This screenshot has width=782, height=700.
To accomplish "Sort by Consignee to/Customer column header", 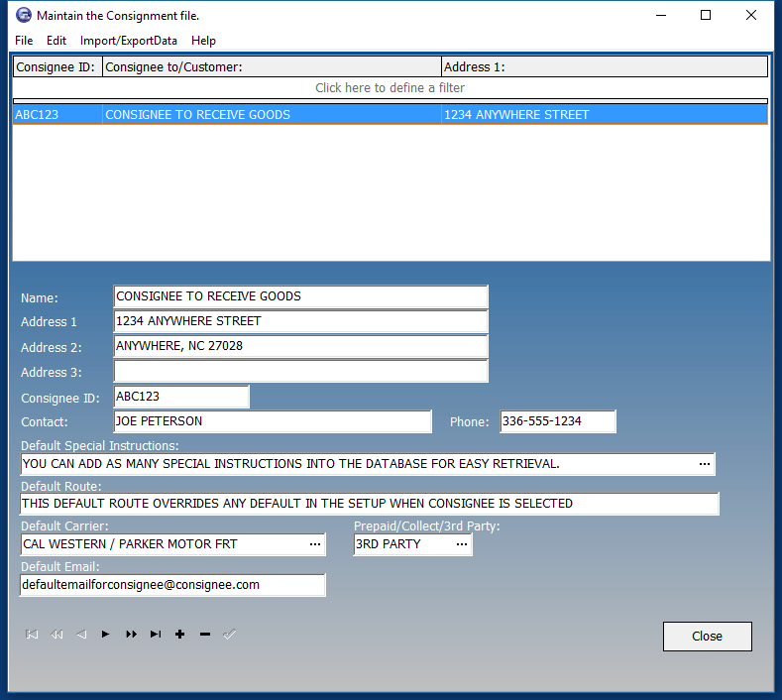I will 272,66.
